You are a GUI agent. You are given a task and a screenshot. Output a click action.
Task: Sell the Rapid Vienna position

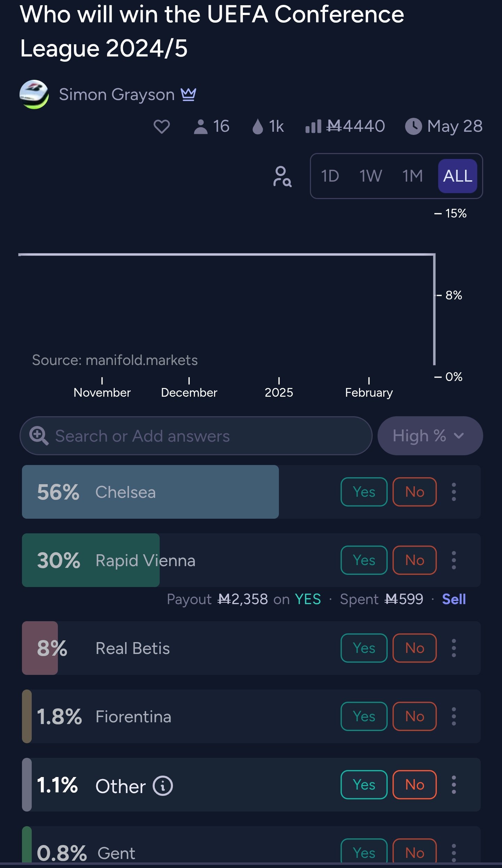pos(454,599)
